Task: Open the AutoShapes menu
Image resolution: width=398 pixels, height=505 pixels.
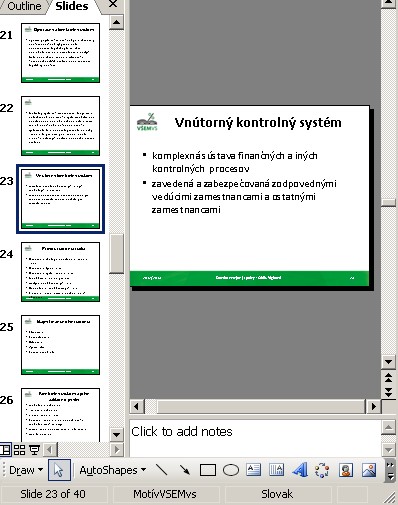Action: [x=113, y=470]
